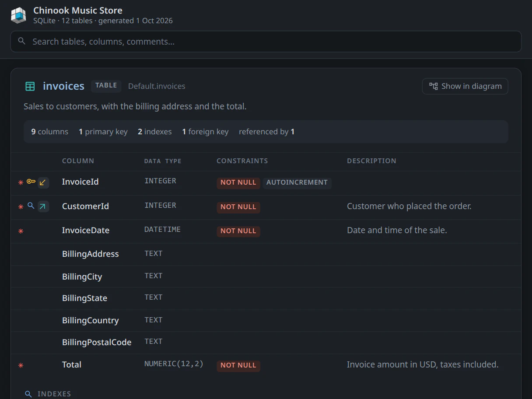Image resolution: width=532 pixels, height=399 pixels.
Task: Select the BillingCountry column name
Action: [91, 320]
